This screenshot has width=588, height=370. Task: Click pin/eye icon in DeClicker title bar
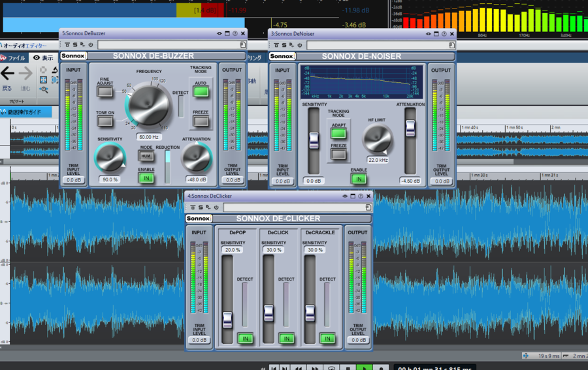(x=345, y=196)
